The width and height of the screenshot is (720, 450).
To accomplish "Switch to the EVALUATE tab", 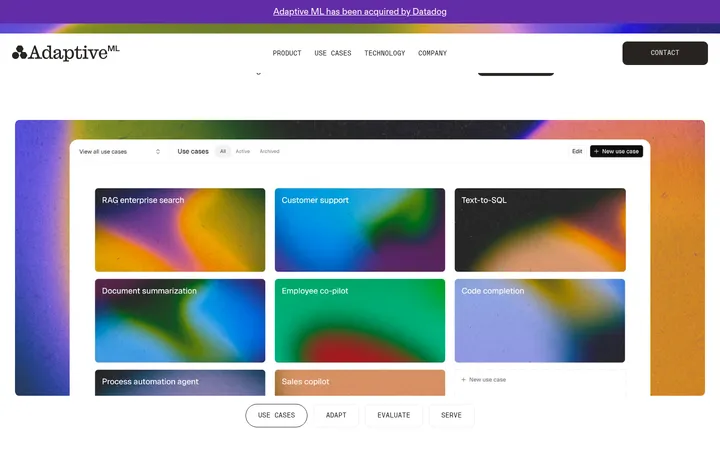I will [394, 415].
